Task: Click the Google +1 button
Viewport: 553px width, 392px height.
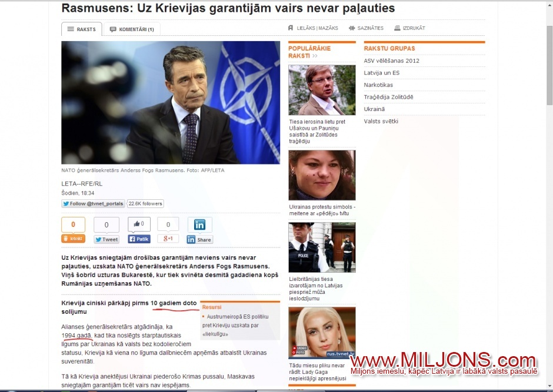Action: pyautogui.click(x=168, y=239)
